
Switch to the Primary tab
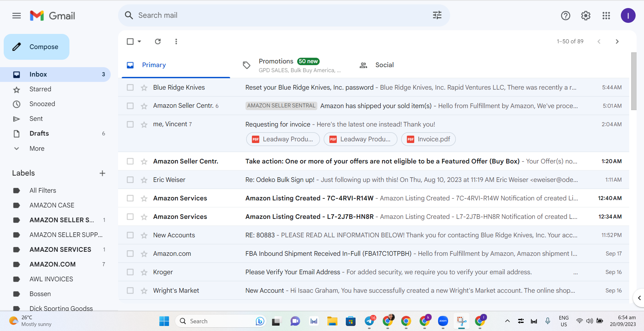pyautogui.click(x=176, y=65)
